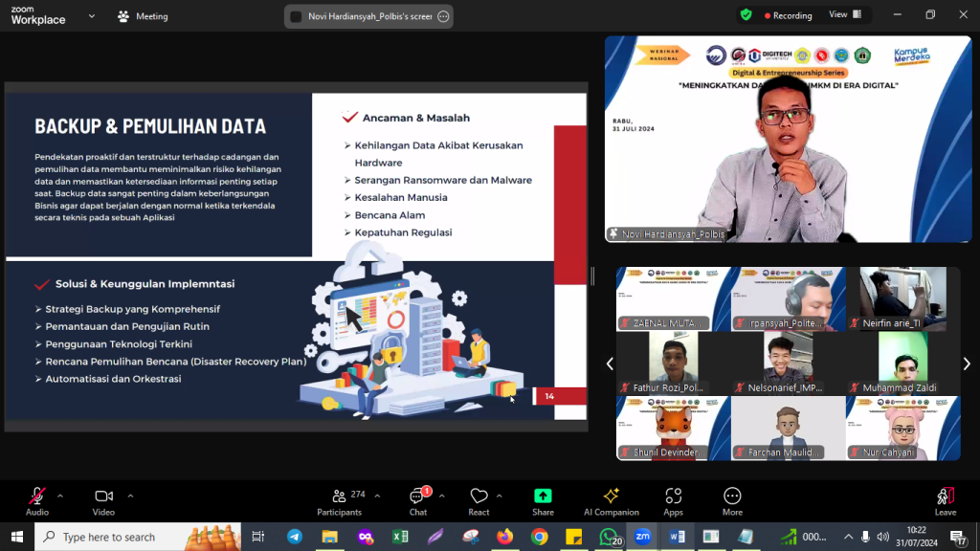Select Fathur Rozi's video thumbnail

click(673, 364)
